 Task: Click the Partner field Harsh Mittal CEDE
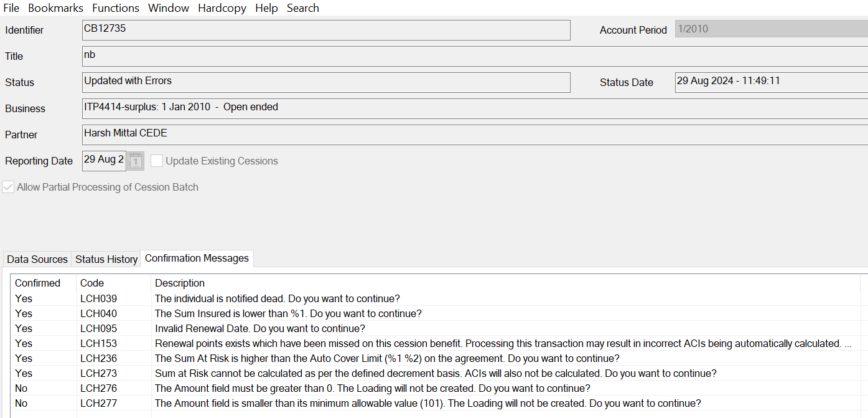click(473, 135)
